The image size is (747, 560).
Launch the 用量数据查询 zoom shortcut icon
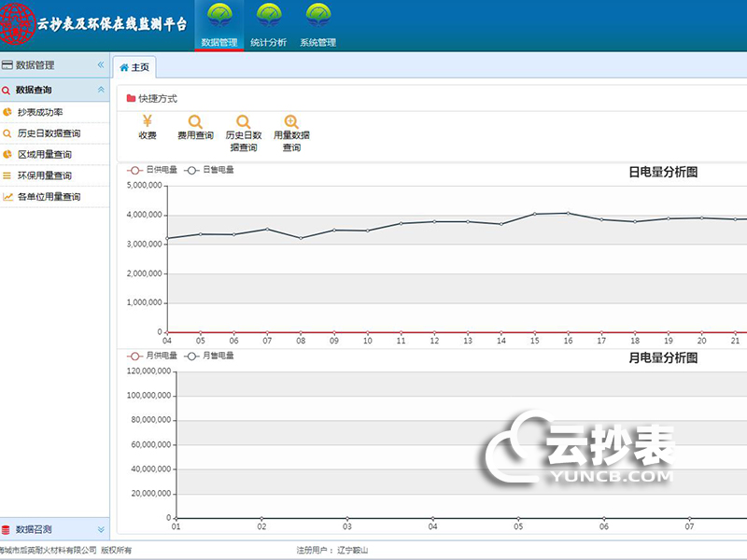click(x=291, y=122)
